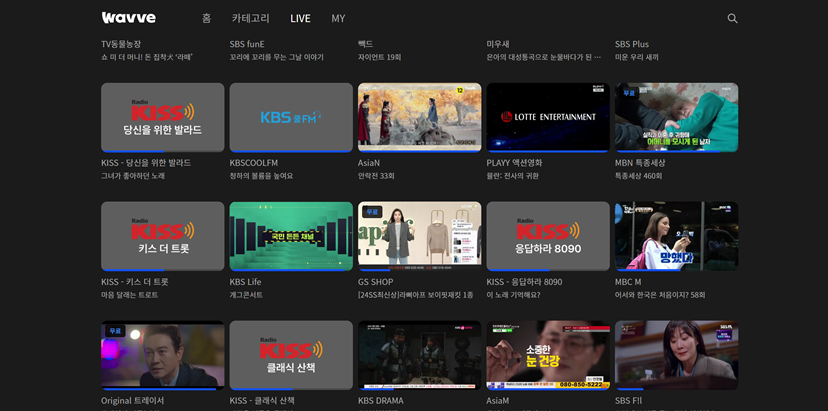
Task: Click program text 청하의 볼륨을 높여요
Action: (x=261, y=176)
